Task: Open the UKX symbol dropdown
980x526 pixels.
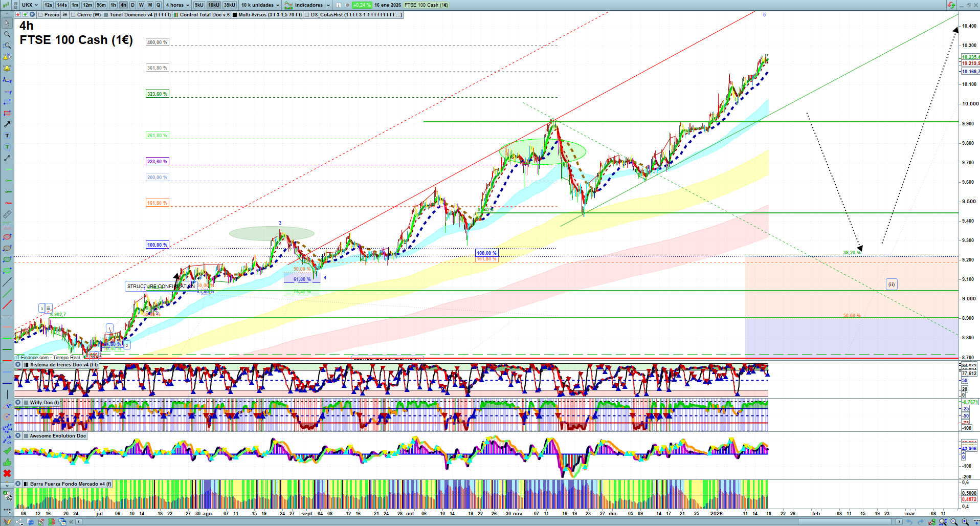Action: coord(30,5)
